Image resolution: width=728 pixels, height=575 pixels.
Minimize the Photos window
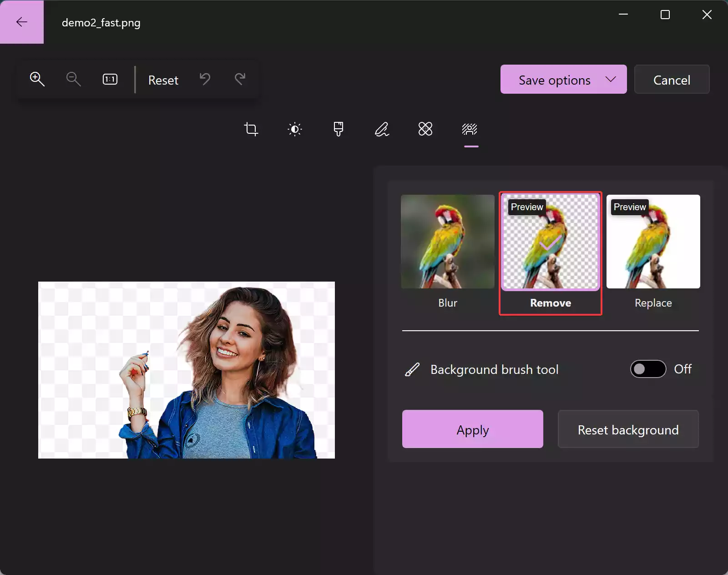pos(623,15)
